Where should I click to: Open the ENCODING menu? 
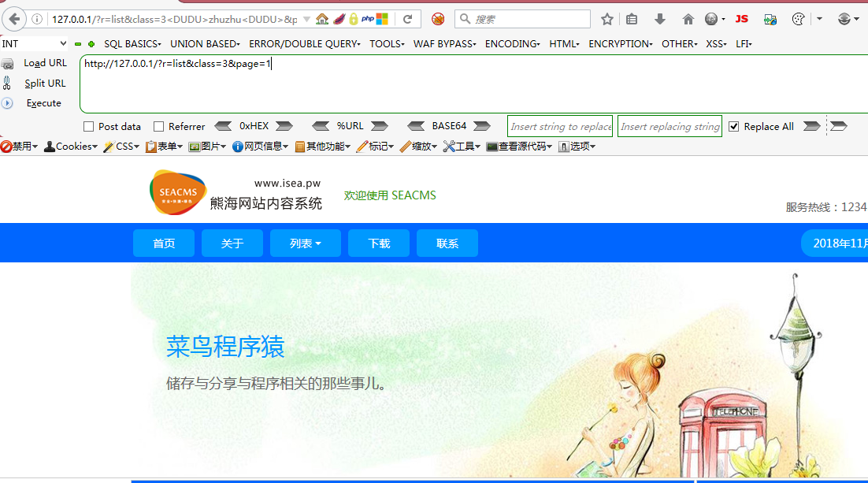point(512,44)
